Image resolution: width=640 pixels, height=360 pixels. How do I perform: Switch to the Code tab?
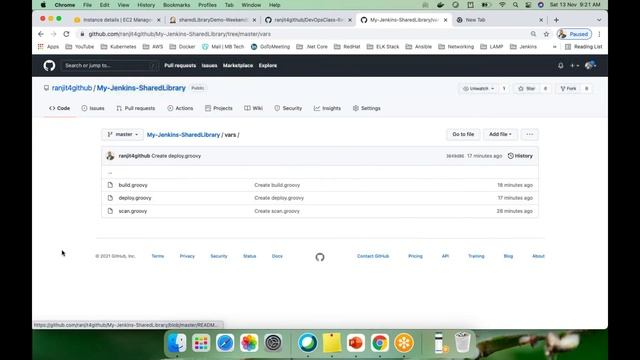60,108
